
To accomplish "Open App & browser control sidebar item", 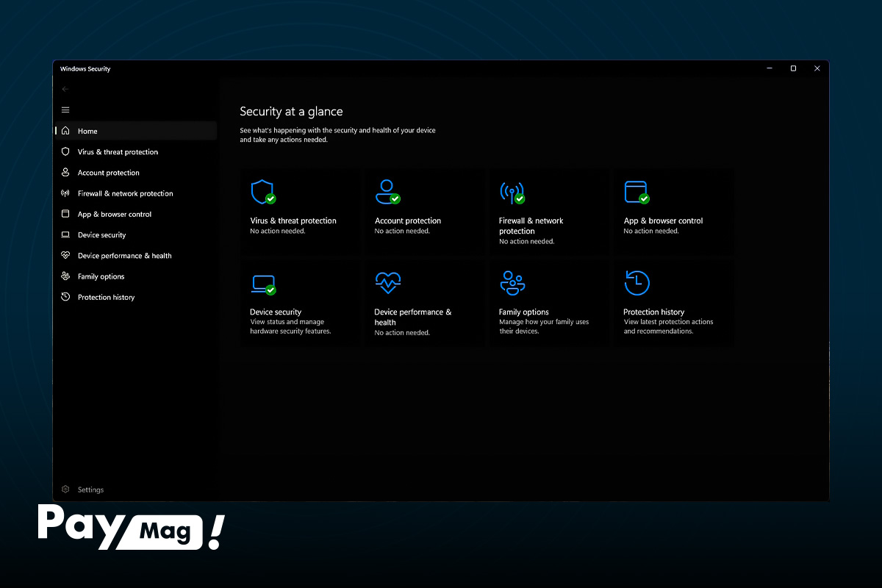I will 115,215.
